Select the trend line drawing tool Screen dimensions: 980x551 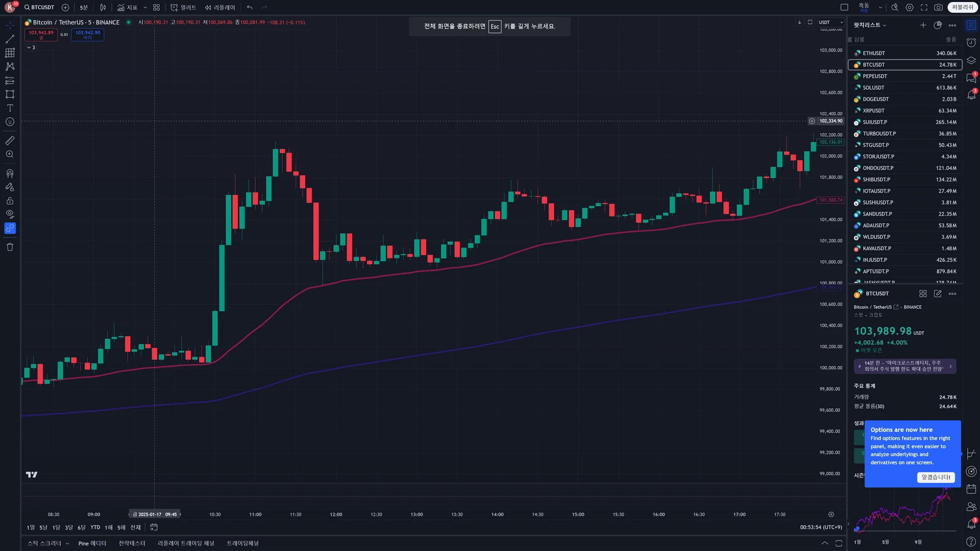pos(10,39)
